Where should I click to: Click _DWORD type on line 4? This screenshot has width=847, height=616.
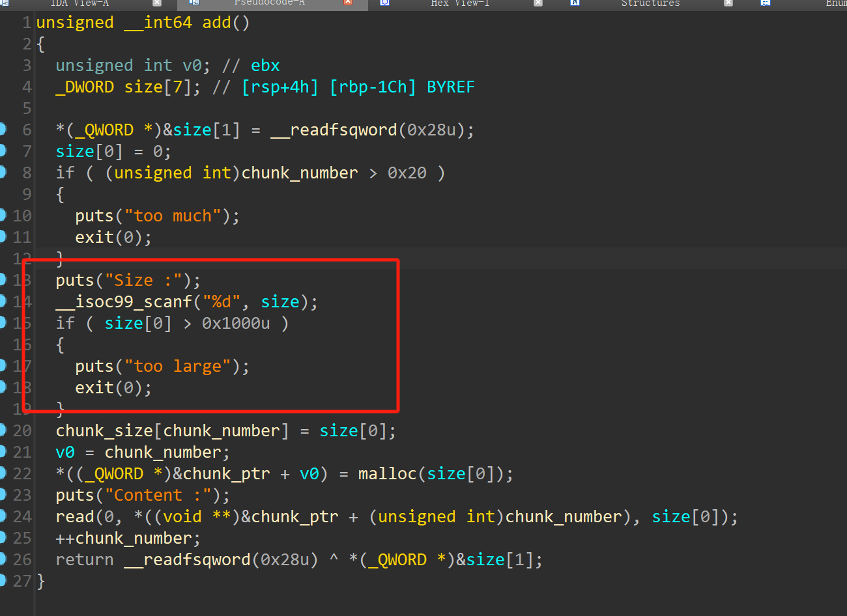point(85,87)
